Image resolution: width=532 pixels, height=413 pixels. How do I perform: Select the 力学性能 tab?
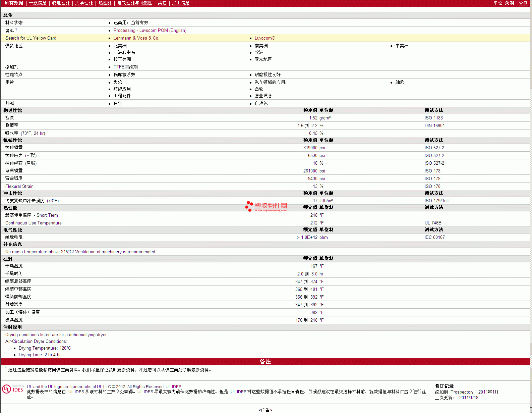(84, 3)
